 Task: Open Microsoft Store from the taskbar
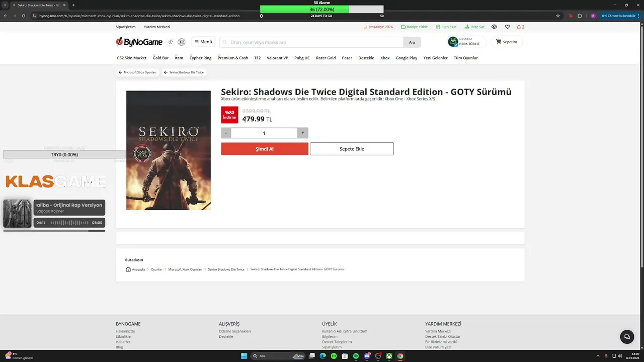coord(345,356)
